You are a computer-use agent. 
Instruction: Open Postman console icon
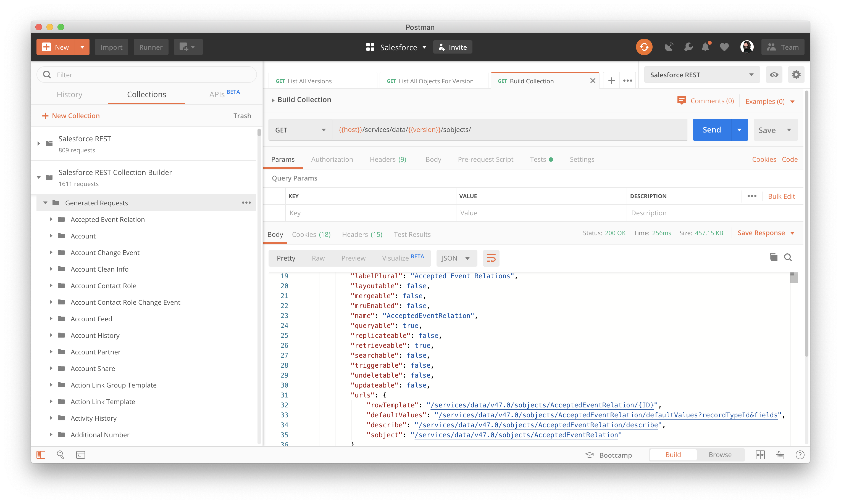(x=81, y=455)
